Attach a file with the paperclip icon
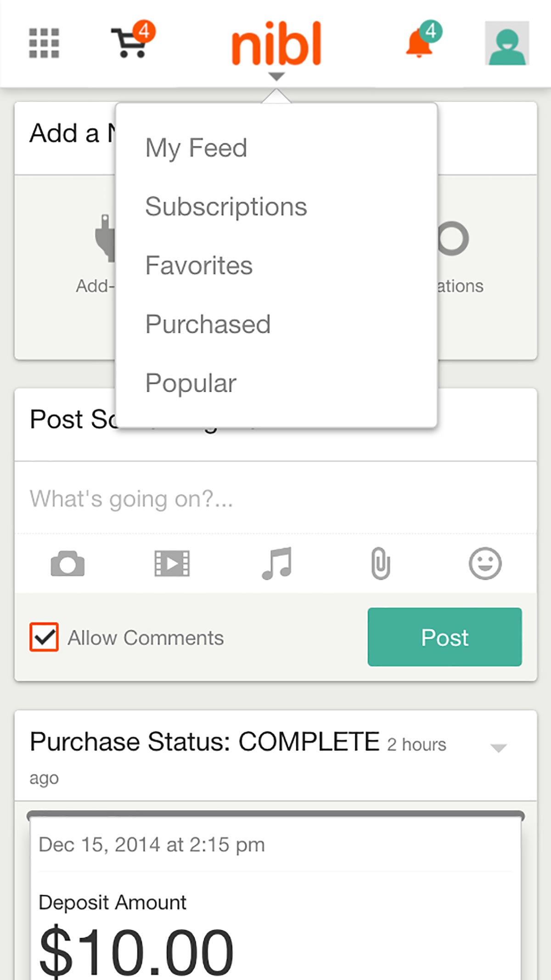Image resolution: width=551 pixels, height=980 pixels. point(381,563)
